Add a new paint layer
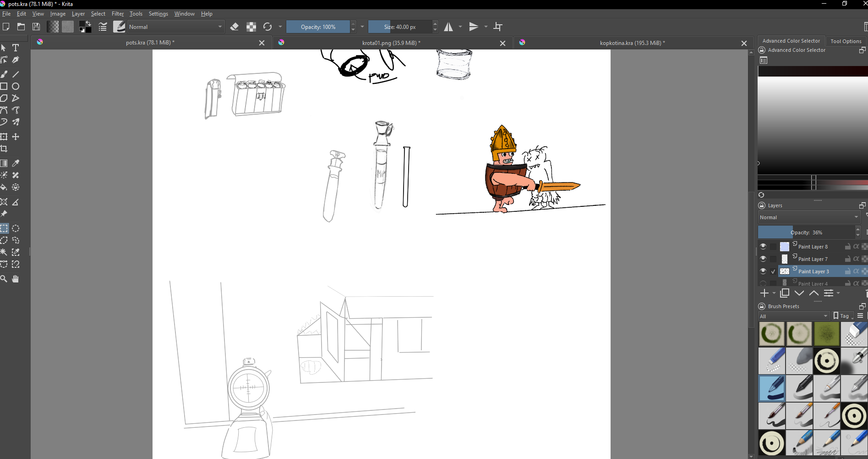 [764, 293]
